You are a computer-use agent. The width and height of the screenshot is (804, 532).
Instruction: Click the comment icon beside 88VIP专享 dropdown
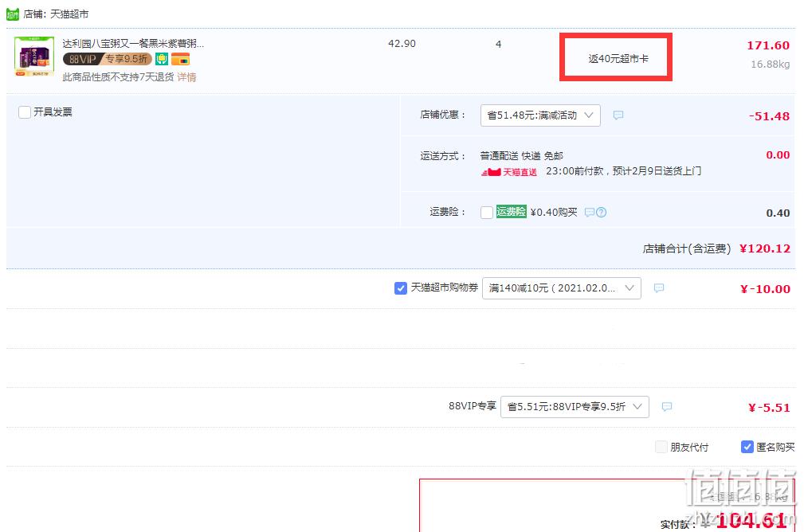667,407
